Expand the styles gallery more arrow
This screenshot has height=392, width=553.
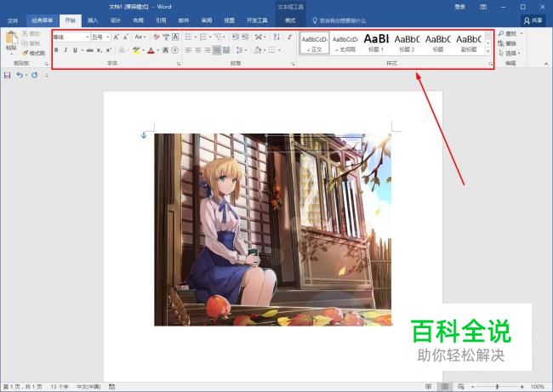pos(488,52)
